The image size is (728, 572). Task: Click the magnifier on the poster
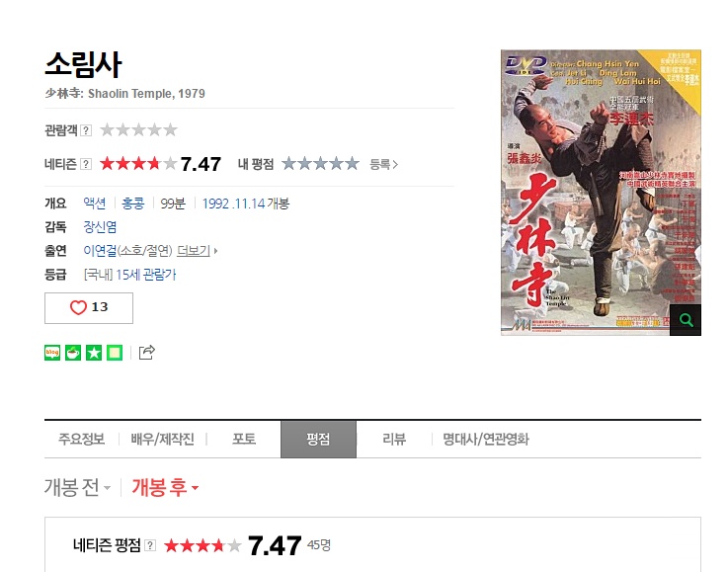click(686, 320)
